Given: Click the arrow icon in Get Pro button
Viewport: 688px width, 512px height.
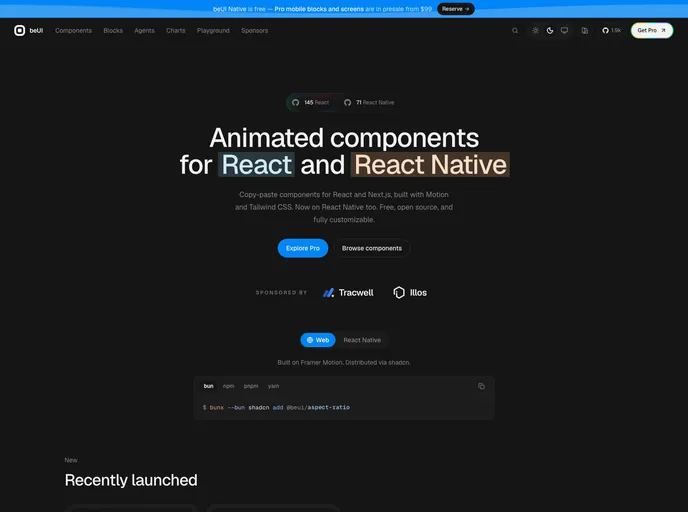Looking at the screenshot, I should pyautogui.click(x=663, y=30).
